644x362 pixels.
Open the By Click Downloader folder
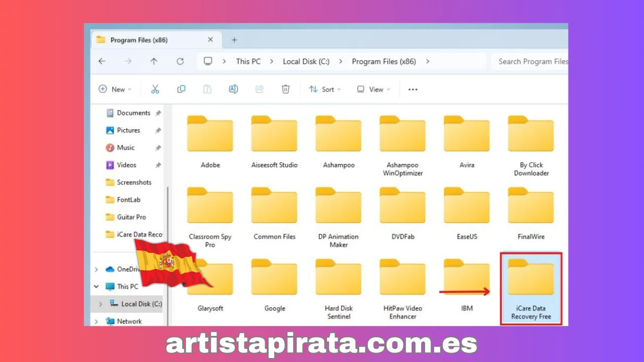pyautogui.click(x=531, y=146)
